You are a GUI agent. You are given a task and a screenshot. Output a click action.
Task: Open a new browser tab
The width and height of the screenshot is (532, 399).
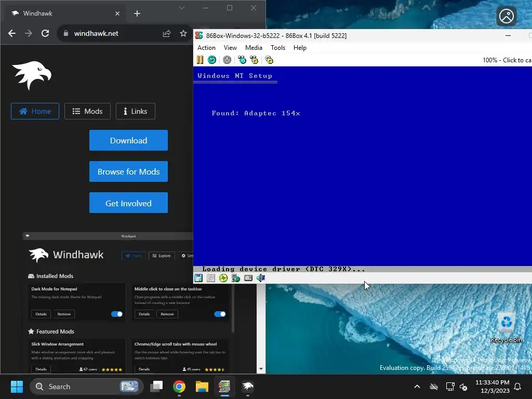click(137, 14)
